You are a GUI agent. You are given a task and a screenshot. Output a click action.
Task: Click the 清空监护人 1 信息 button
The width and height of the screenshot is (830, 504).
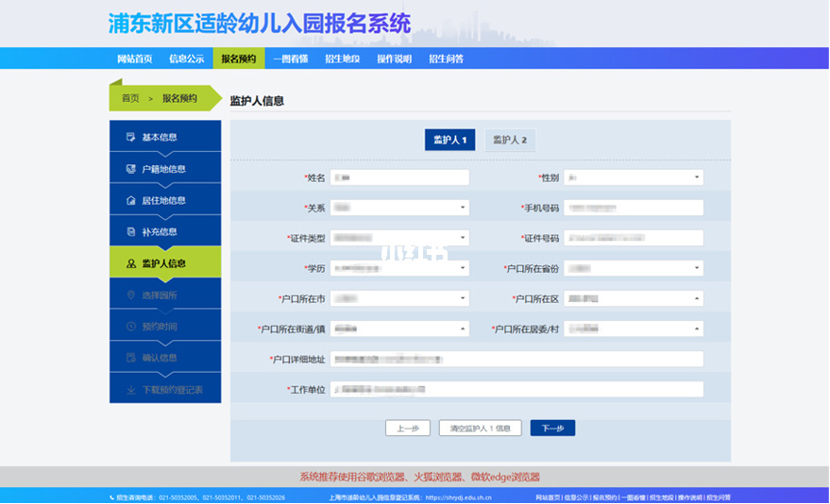(x=480, y=428)
